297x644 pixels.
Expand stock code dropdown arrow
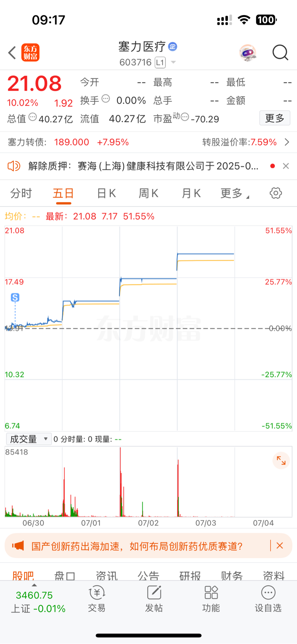point(173,62)
